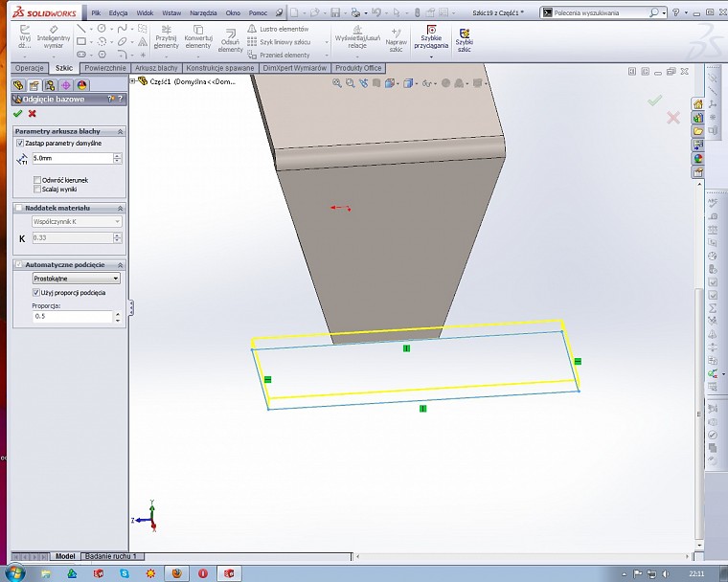This screenshot has width=728, height=582.
Task: Click the Lustro elementów button
Action: [x=278, y=30]
